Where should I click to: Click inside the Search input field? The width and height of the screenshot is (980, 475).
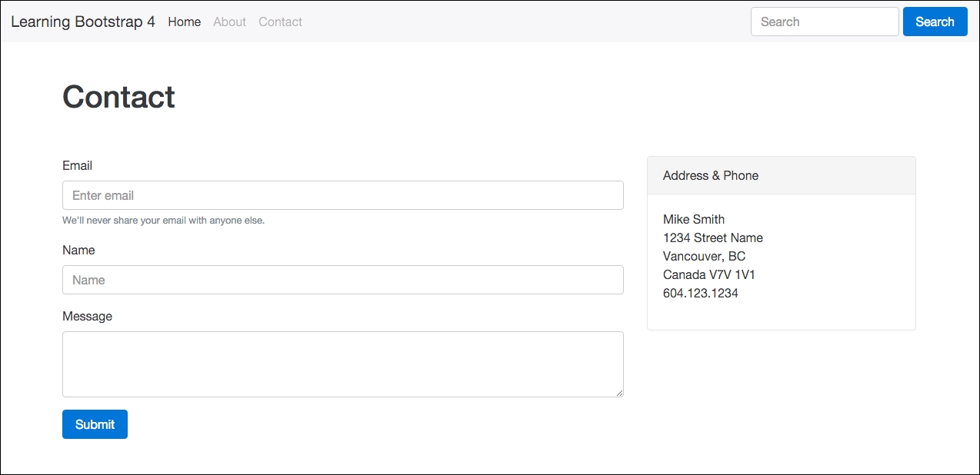(825, 22)
